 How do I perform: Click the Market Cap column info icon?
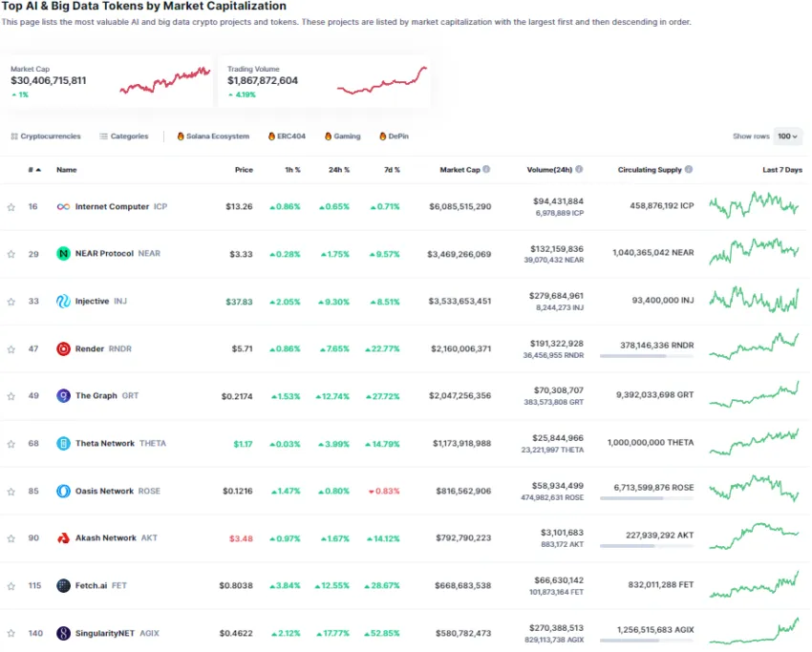click(486, 169)
